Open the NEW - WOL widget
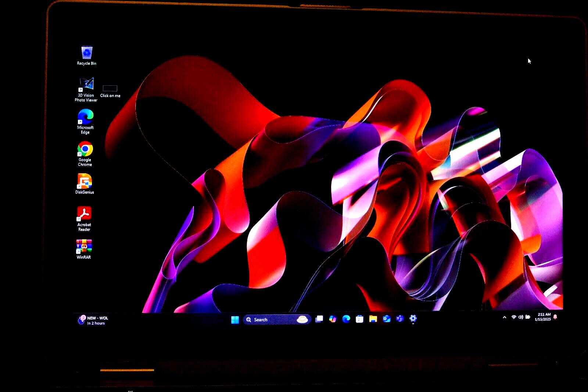Screen dimensions: 588x392 93,320
